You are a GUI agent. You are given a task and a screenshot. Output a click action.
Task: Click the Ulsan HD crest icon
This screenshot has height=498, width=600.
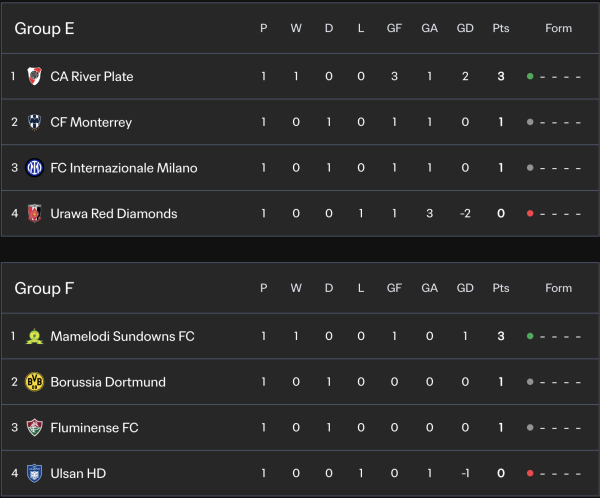[x=35, y=473]
